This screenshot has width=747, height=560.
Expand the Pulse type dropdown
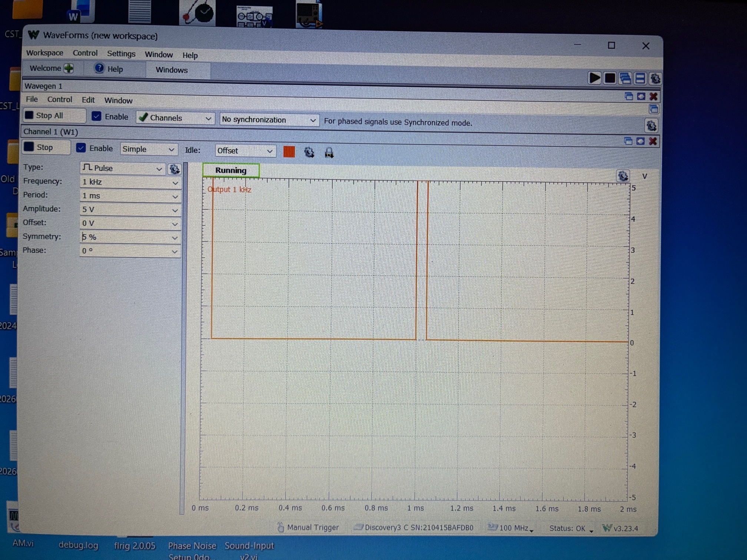click(123, 168)
